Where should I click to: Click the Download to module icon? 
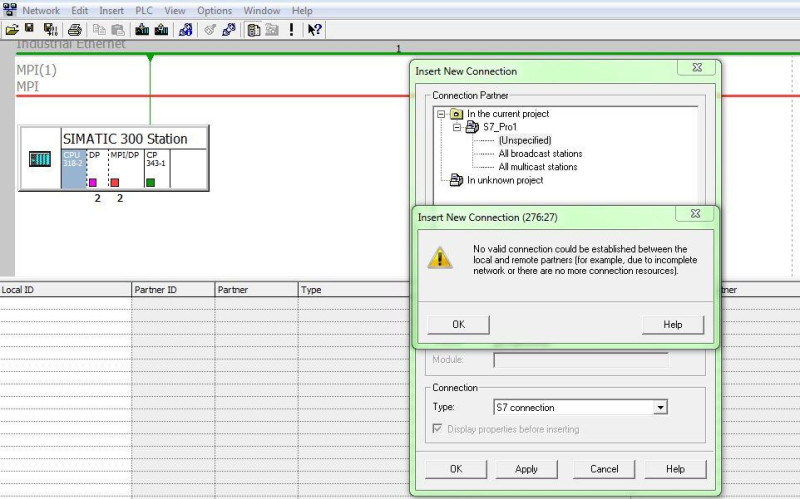pyautogui.click(x=142, y=30)
